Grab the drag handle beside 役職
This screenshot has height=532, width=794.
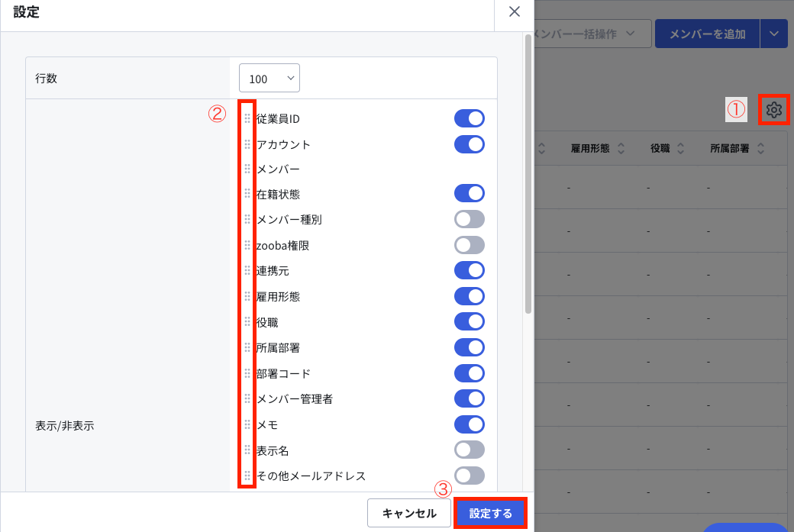pyautogui.click(x=247, y=321)
